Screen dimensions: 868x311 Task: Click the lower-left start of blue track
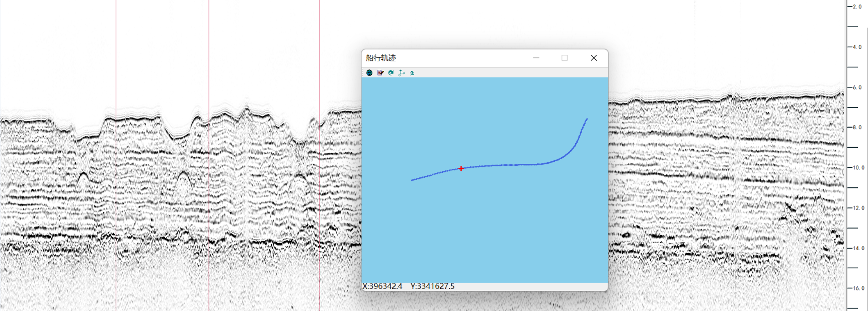[412, 180]
